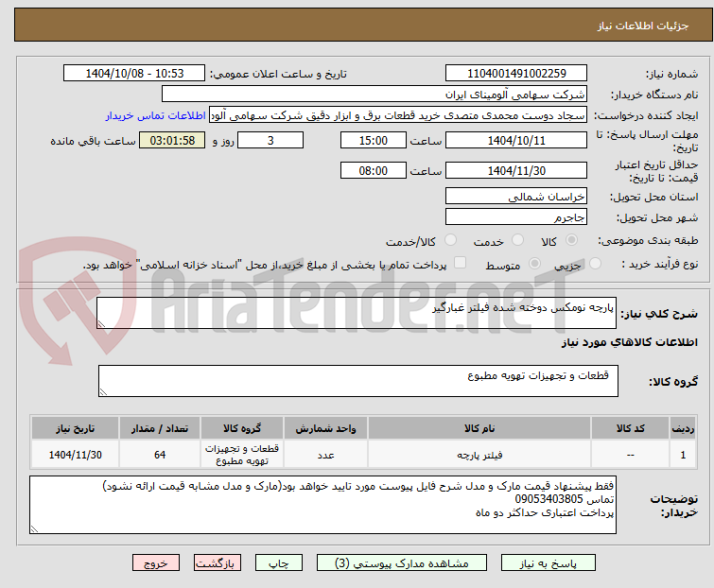The image size is (714, 588).
Task: Click the واحد شمارش column header
Action: [x=325, y=428]
